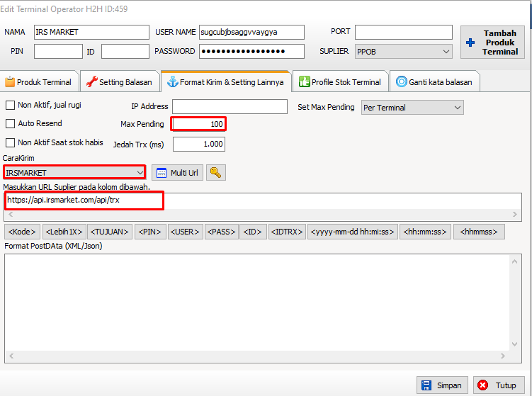Screen dimensions: 532x396
Task: Open the Produk Terminal tab
Action: pos(38,82)
